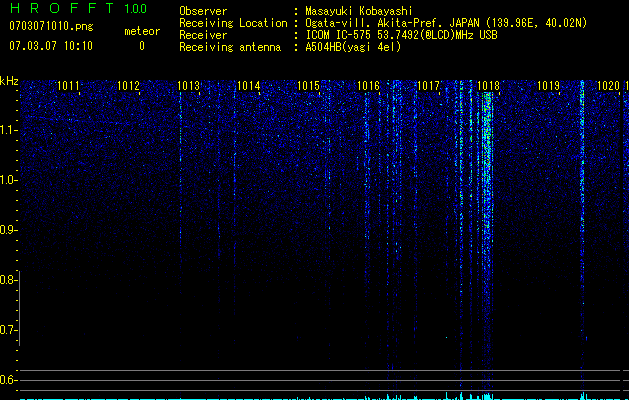Screen dimensions: 629x400
Task: Click the 1016 time marker
Action: [x=368, y=85]
